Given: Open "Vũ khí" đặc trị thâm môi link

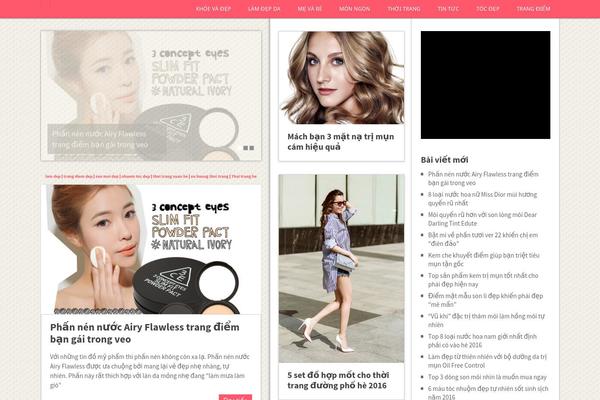Looking at the screenshot, I should tap(486, 320).
